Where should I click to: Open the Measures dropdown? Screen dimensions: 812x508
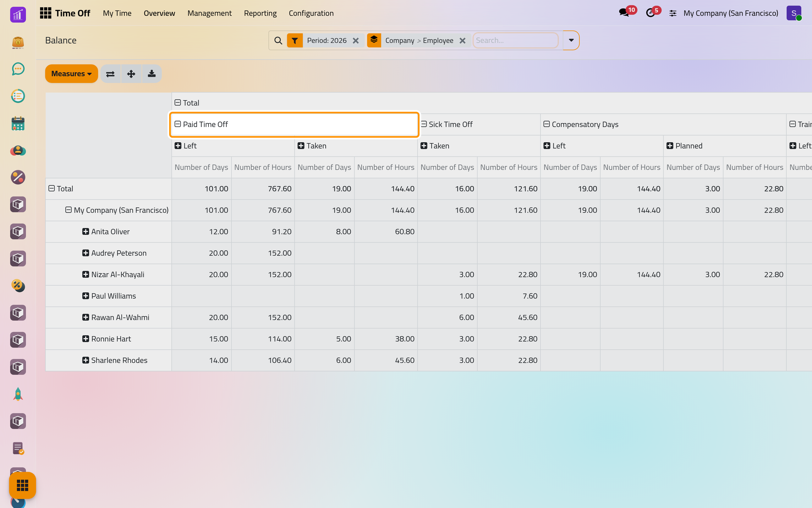tap(71, 74)
